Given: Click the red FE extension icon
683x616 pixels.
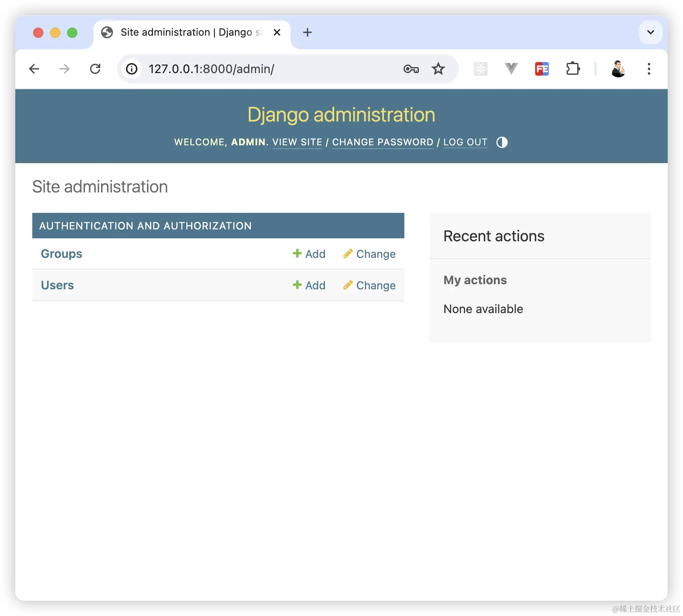Looking at the screenshot, I should click(542, 69).
